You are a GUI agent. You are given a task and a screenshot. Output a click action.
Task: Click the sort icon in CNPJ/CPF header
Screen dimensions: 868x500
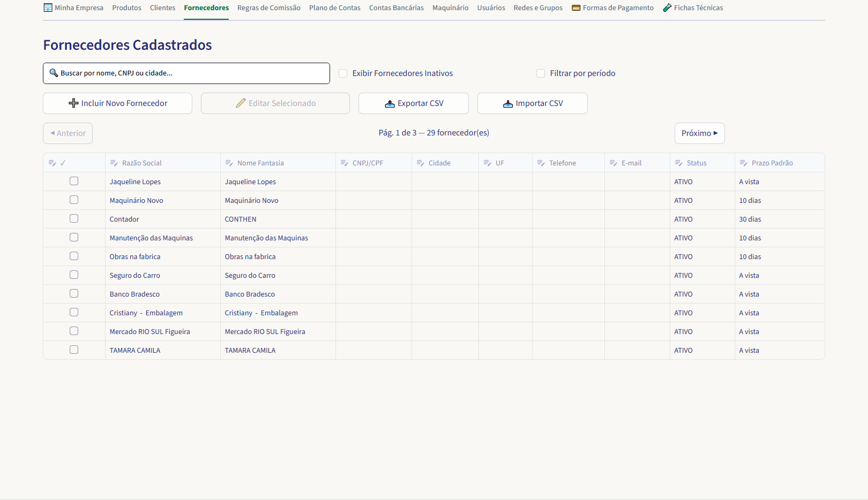(x=344, y=163)
